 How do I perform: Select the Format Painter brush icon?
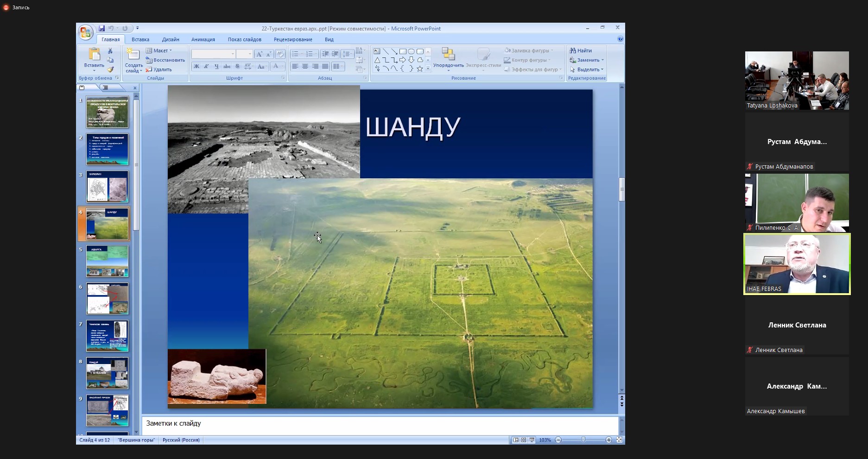[x=110, y=69]
